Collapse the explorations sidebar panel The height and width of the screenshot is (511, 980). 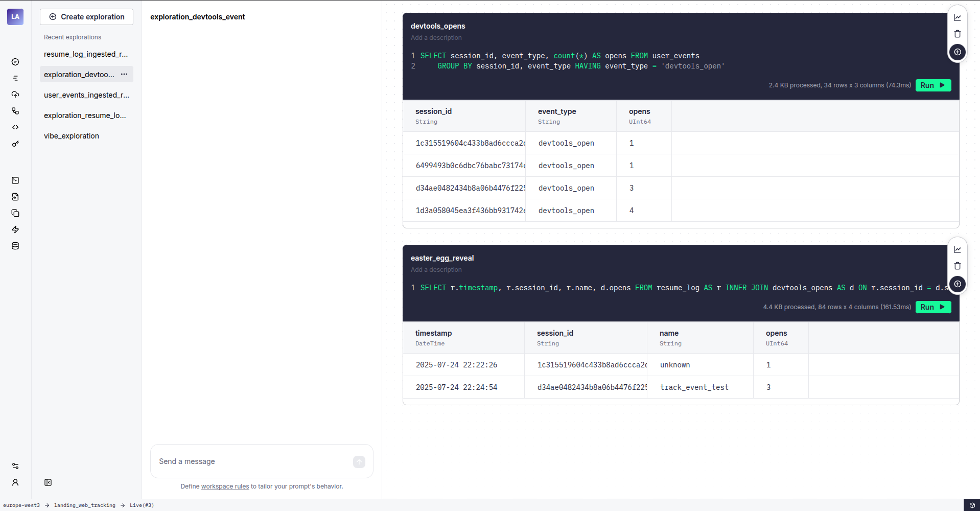[x=49, y=482]
